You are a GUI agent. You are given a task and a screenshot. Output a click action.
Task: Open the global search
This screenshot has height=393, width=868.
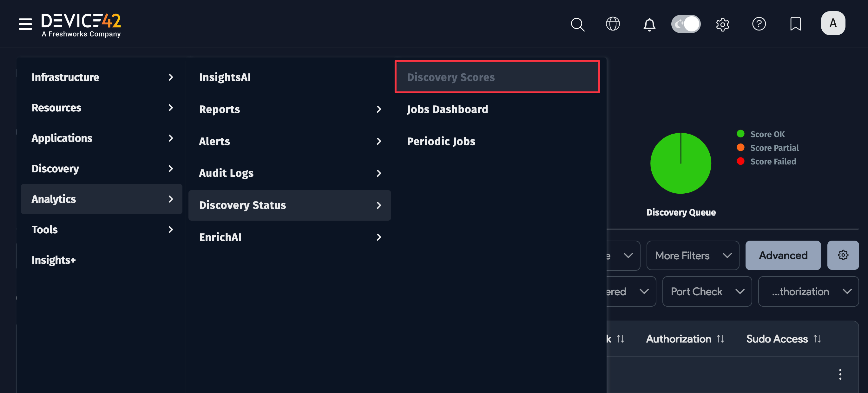coord(577,24)
